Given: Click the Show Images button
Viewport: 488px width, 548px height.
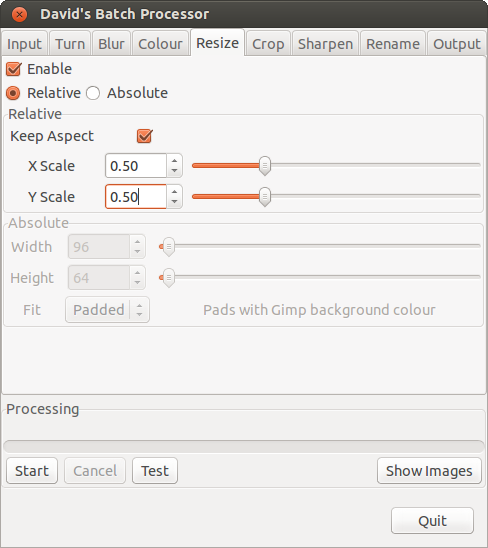Looking at the screenshot, I should click(x=429, y=471).
